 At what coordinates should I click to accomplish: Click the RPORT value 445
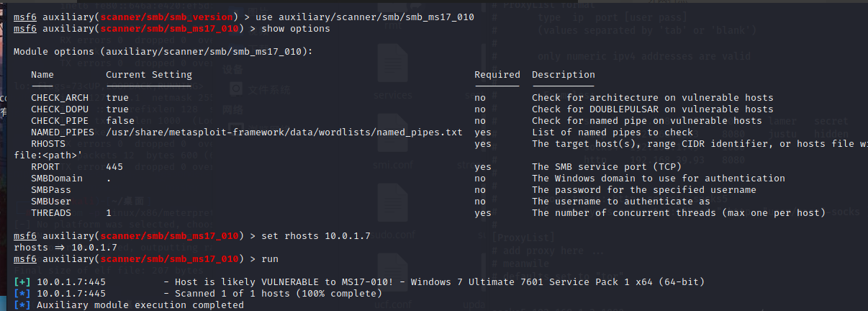coord(114,166)
